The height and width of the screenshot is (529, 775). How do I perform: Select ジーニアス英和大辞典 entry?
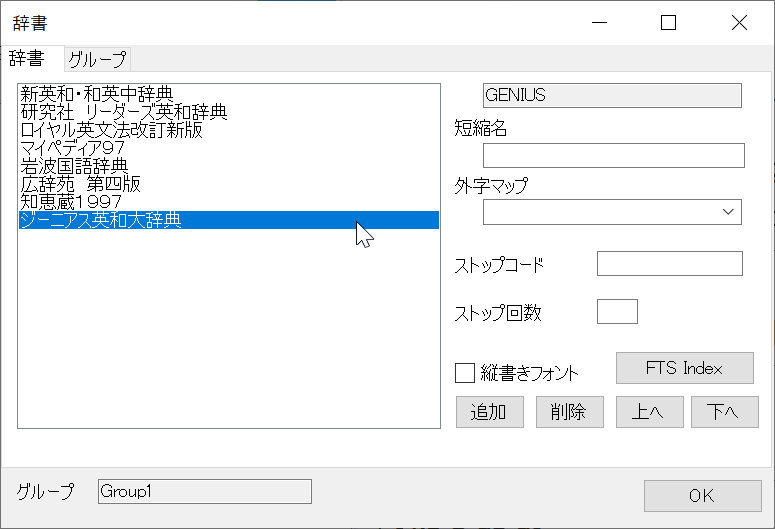click(x=229, y=220)
